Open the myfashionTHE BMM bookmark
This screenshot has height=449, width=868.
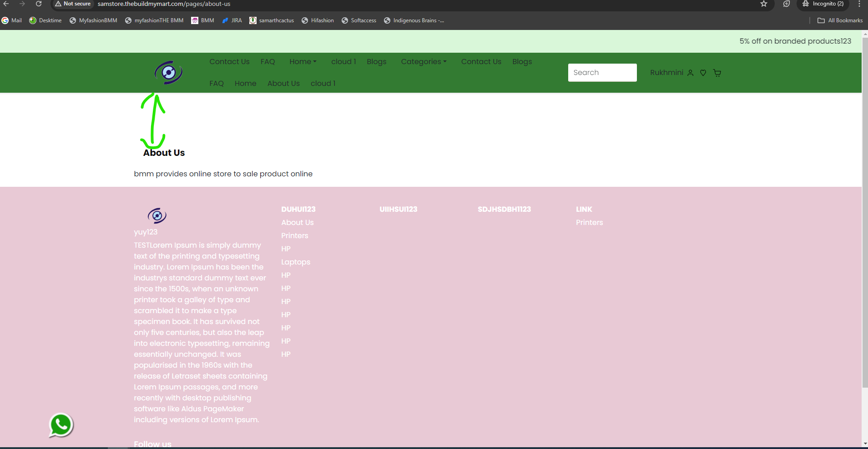coord(154,20)
